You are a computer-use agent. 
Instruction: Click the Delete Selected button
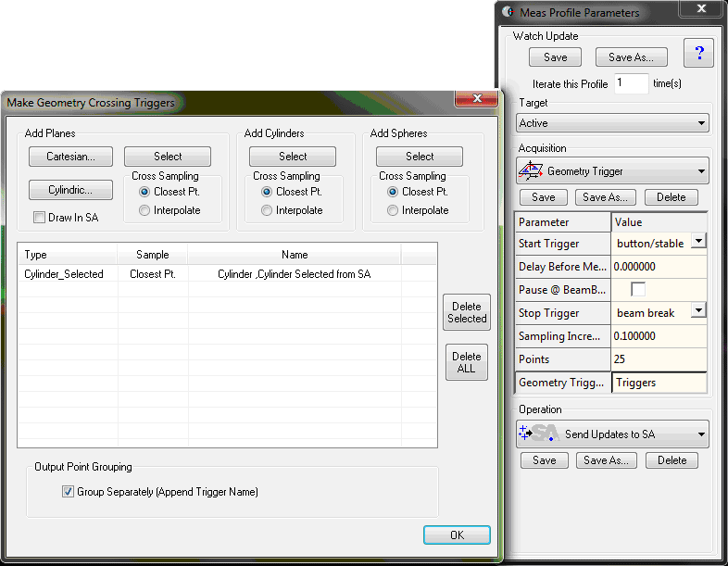(467, 312)
